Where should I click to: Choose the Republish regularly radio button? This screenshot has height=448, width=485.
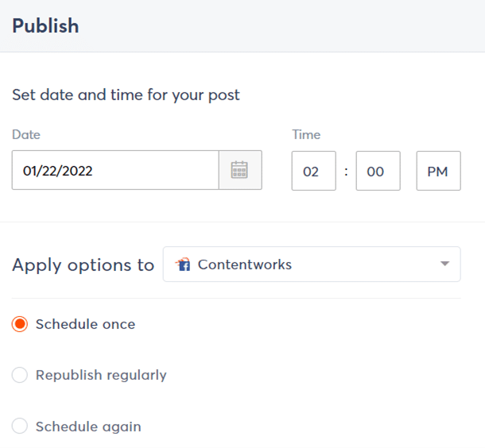point(20,375)
